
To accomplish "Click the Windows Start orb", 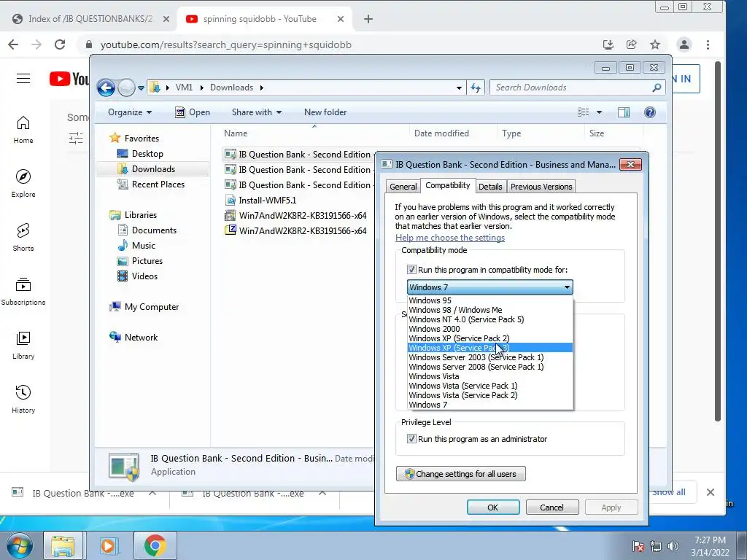I will click(19, 545).
